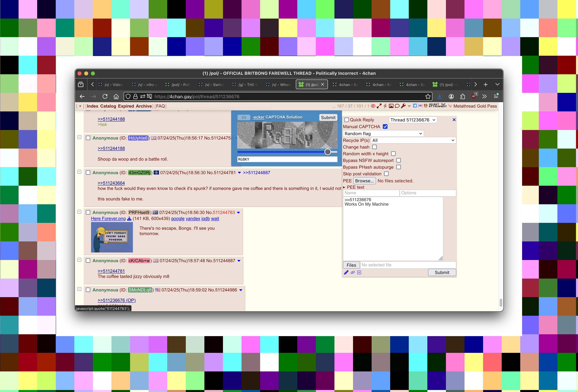Open post menu arrow for No.511244887
Screen dimensions: 578x392
[239, 261]
